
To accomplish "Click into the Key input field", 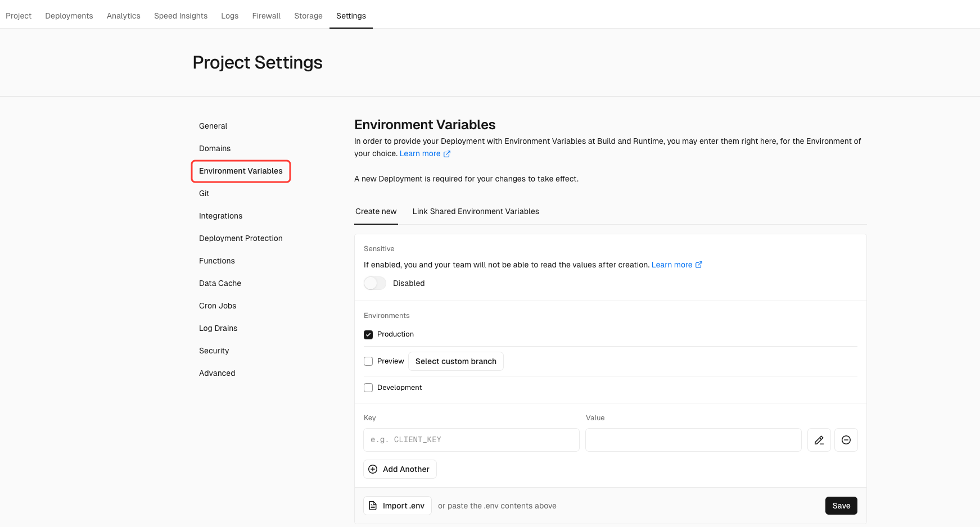I will pyautogui.click(x=471, y=440).
